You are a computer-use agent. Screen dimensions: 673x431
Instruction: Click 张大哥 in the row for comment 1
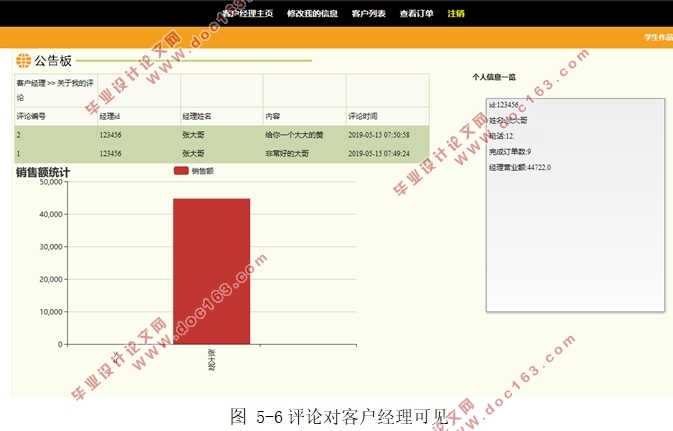(193, 153)
